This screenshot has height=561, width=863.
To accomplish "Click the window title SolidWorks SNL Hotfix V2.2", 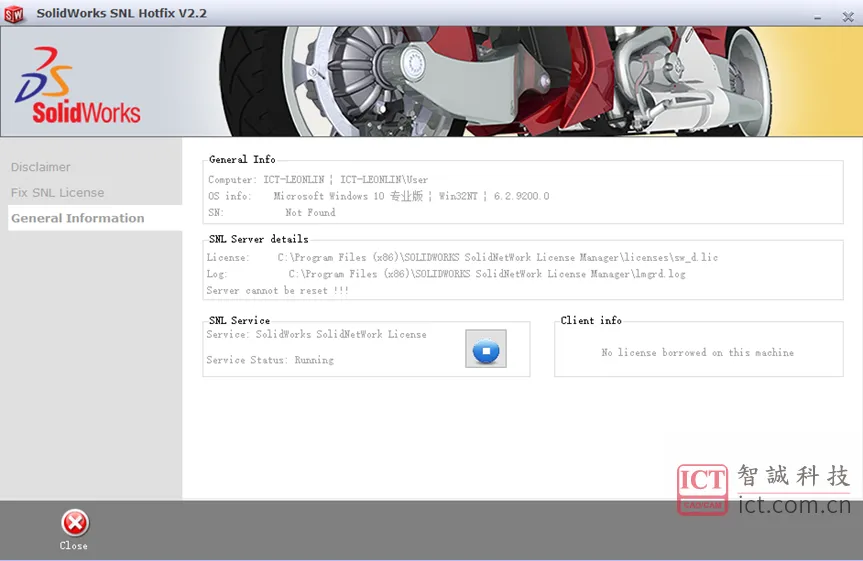I will click(x=122, y=13).
